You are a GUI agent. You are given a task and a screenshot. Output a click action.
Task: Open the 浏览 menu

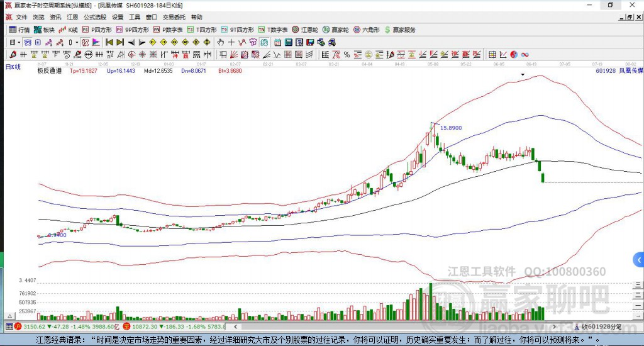click(38, 17)
